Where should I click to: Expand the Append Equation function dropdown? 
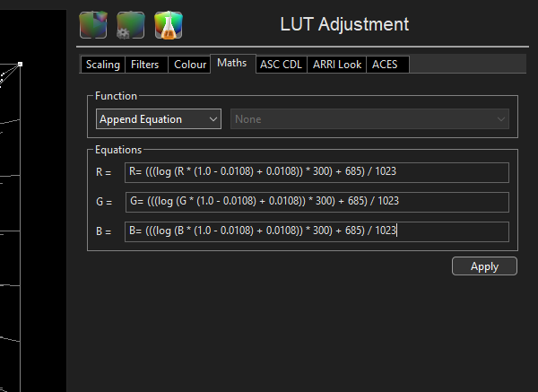pos(159,119)
